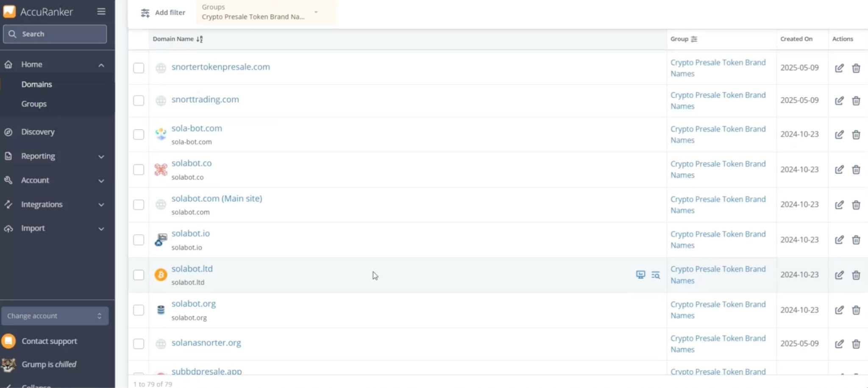Delete the snorttrading.com domain
868x388 pixels.
click(x=856, y=100)
